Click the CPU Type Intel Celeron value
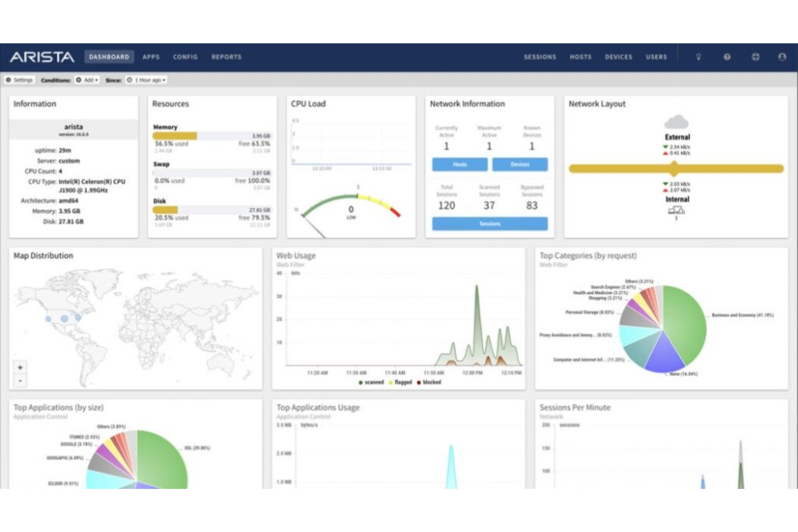The width and height of the screenshot is (798, 532). pos(92,186)
